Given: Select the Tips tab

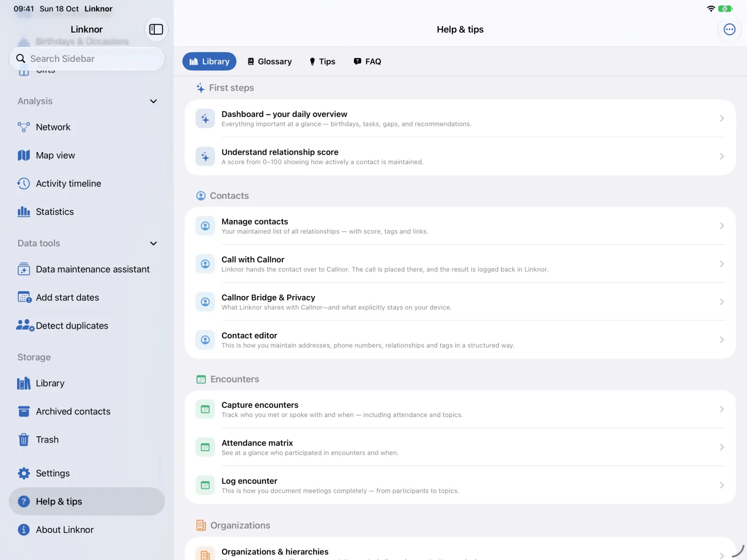Looking at the screenshot, I should pyautogui.click(x=322, y=61).
